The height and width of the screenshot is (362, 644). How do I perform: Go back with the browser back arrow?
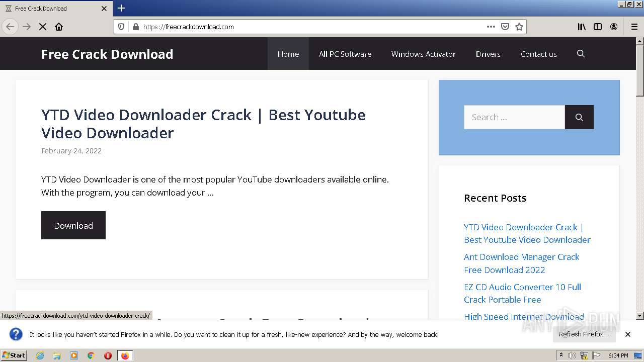(x=10, y=27)
